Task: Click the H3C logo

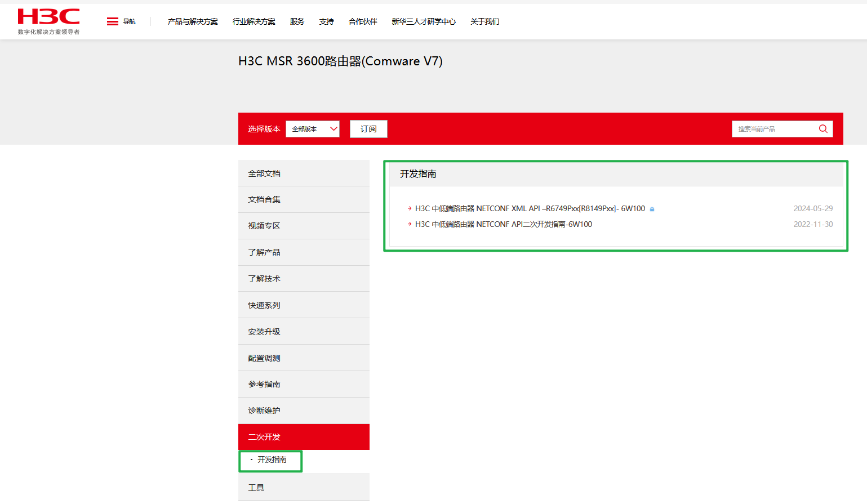Action: pyautogui.click(x=48, y=21)
